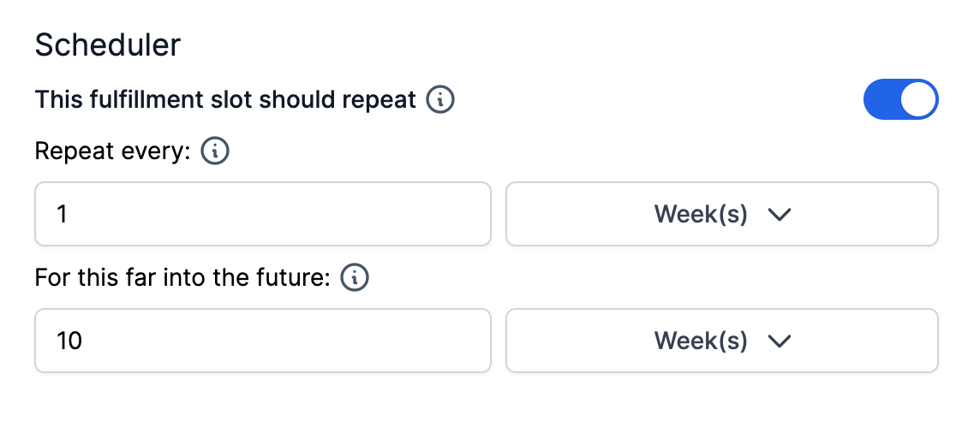980x421 pixels.
Task: Click the blue track of the repeat switch
Action: [881, 100]
